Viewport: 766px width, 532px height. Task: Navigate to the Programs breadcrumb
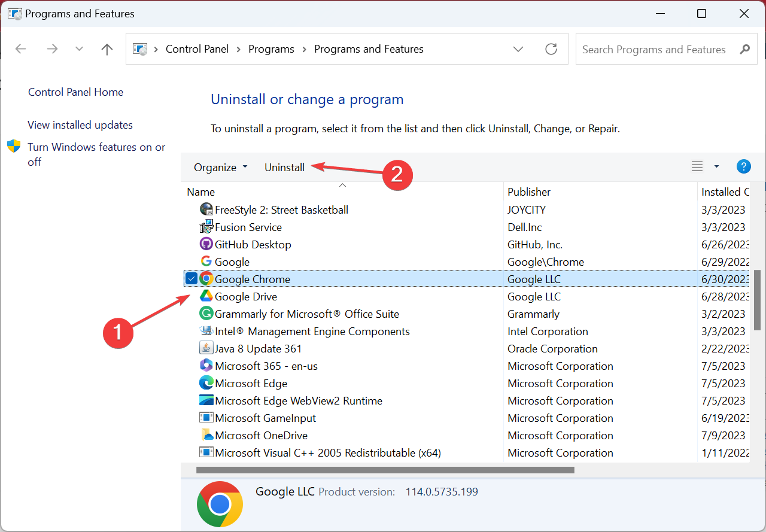click(x=271, y=49)
